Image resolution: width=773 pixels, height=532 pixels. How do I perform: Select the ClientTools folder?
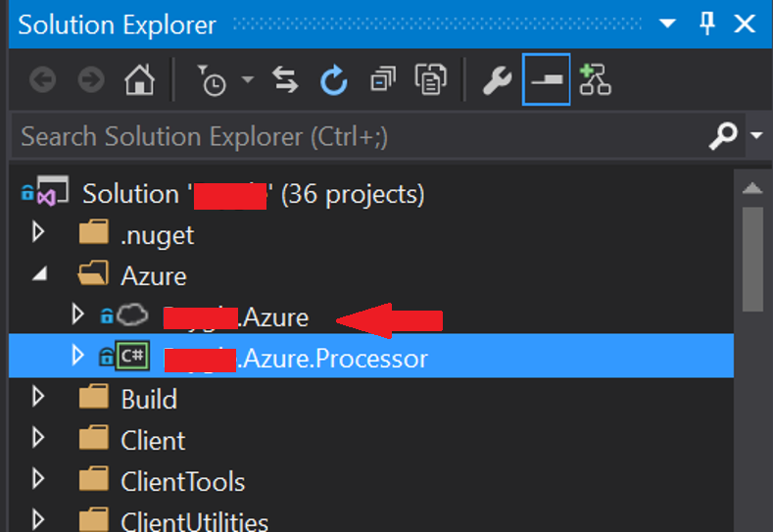[x=182, y=481]
